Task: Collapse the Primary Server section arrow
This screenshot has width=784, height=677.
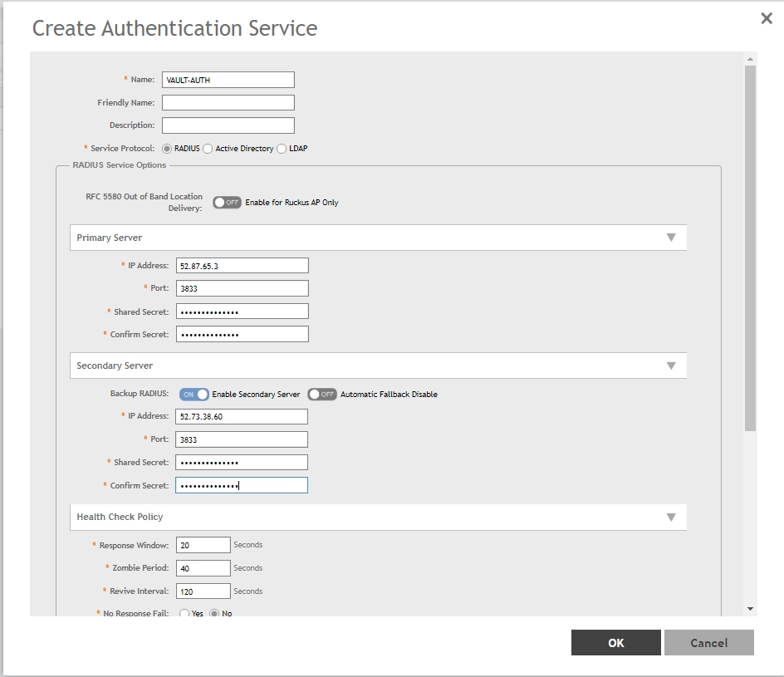Action: point(671,238)
